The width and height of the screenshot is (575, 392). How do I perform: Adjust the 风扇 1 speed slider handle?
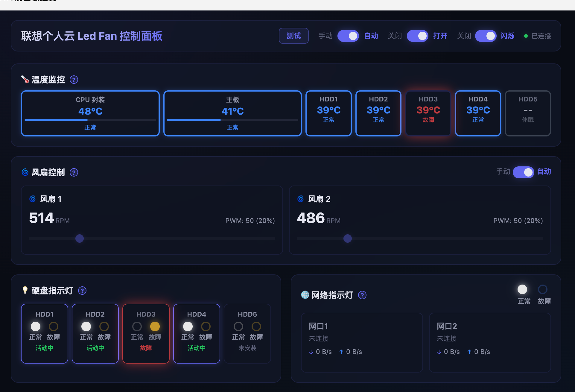click(80, 238)
